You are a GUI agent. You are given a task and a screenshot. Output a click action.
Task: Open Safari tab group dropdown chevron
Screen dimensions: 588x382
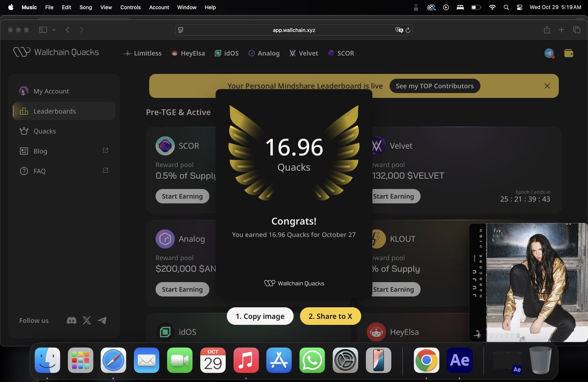point(54,30)
